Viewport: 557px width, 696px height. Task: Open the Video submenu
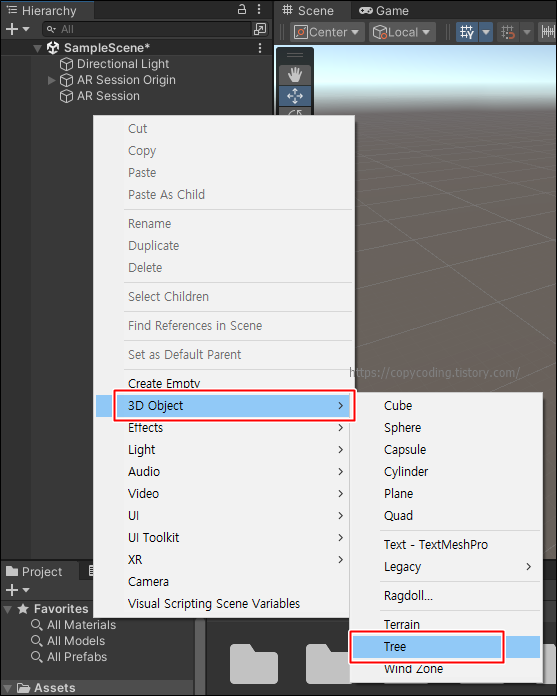coord(225,494)
